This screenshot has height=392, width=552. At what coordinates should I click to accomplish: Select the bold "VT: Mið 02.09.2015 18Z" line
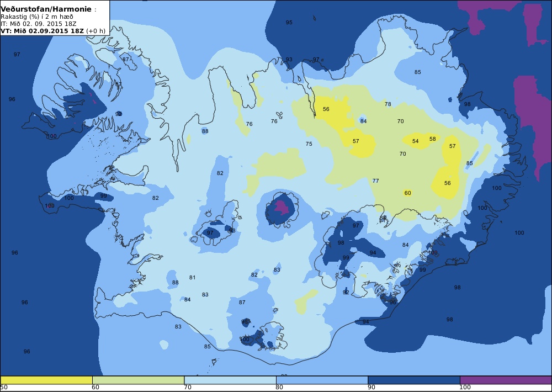coord(43,30)
